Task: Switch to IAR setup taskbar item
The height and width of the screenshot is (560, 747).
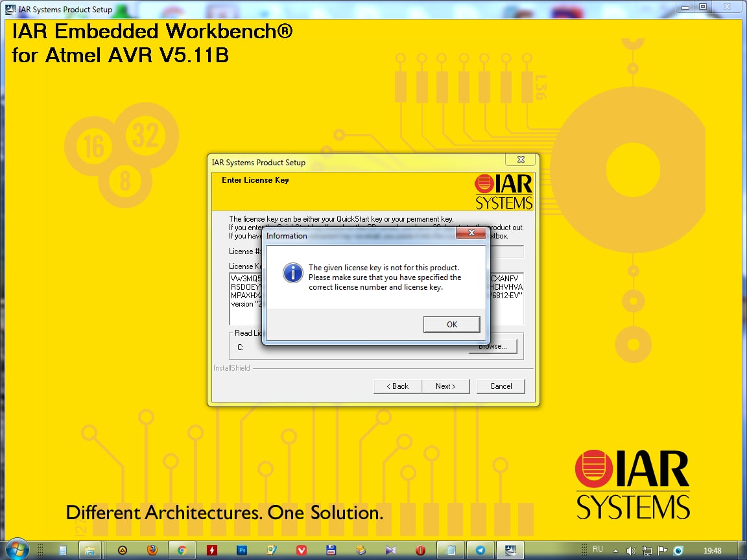Action: [510, 550]
